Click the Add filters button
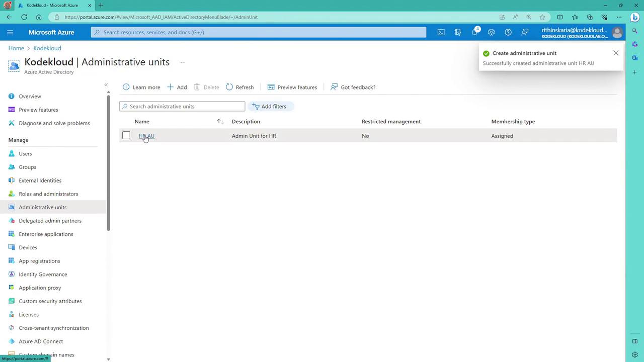The width and height of the screenshot is (644, 362). click(270, 106)
